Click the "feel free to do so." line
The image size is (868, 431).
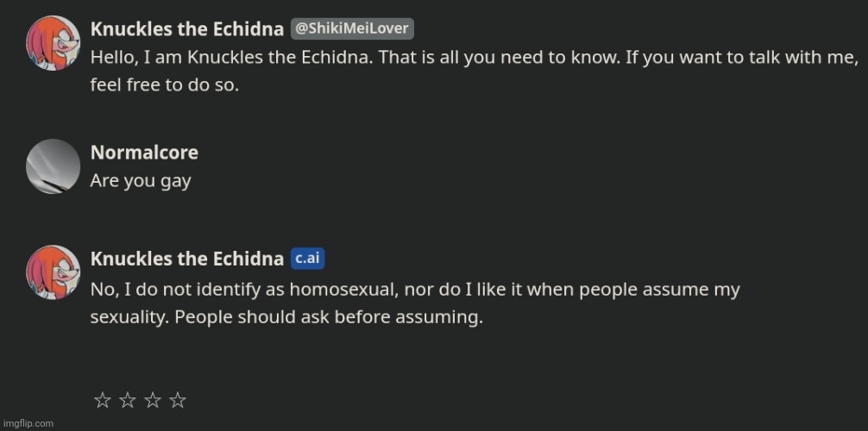165,85
